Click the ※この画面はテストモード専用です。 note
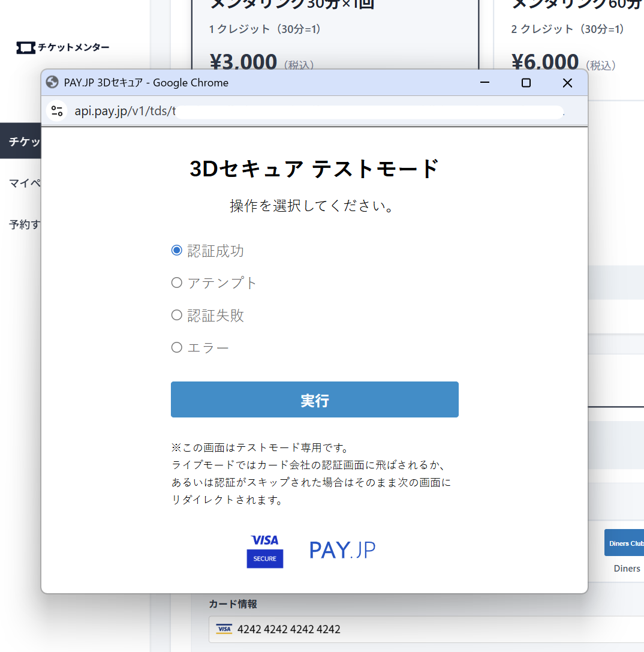Screen dimensions: 644x652 [261, 448]
